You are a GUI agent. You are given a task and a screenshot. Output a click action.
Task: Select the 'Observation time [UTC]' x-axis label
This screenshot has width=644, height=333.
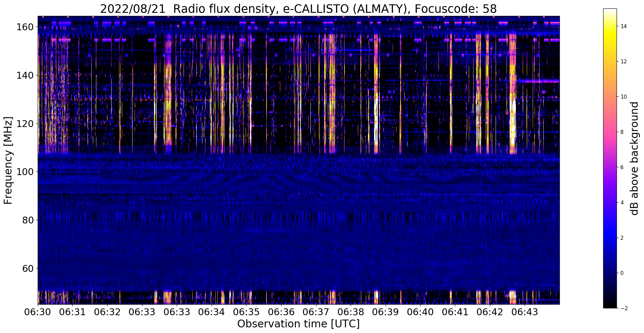click(x=298, y=324)
